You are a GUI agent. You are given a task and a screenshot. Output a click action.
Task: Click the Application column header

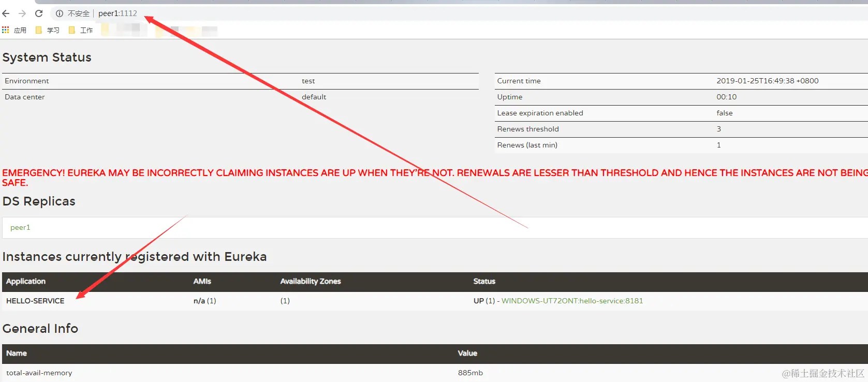point(26,281)
